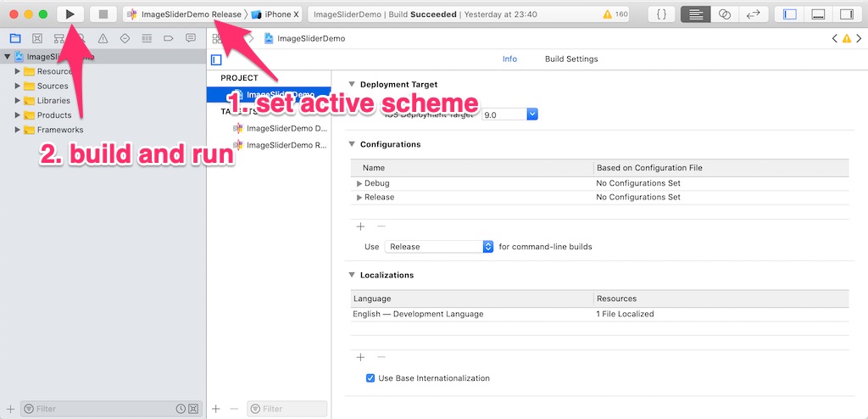This screenshot has height=419, width=868.
Task: Click the "1 File Localized" cell
Action: tap(625, 314)
